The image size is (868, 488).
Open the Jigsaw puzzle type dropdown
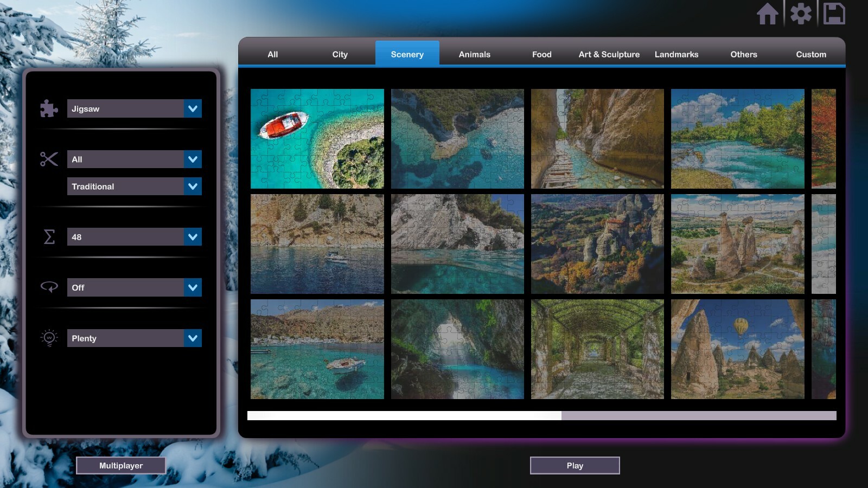click(134, 108)
